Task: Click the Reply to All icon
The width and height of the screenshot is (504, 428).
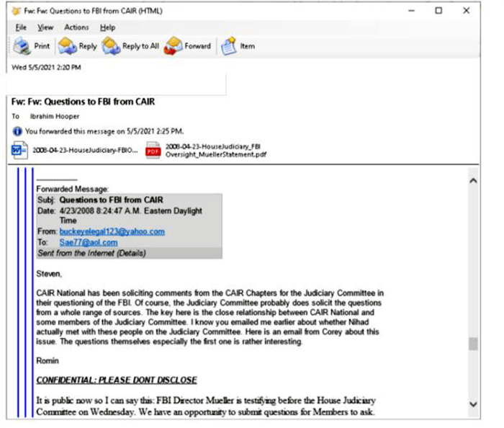Action: 111,46
